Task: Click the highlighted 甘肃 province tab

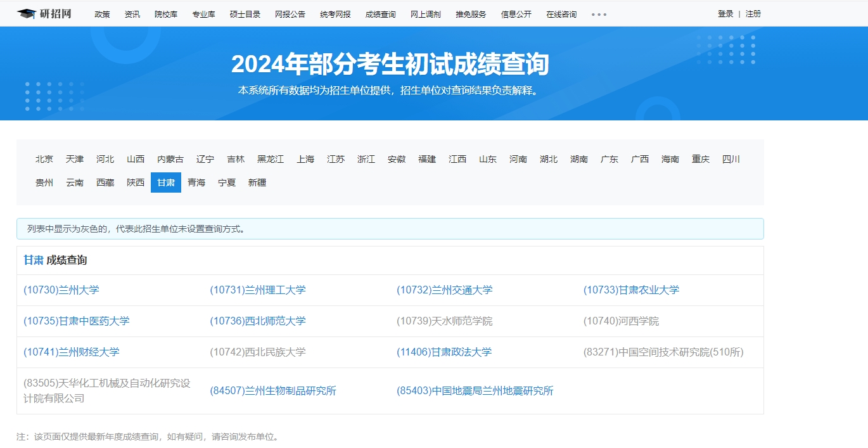Action: click(x=166, y=182)
